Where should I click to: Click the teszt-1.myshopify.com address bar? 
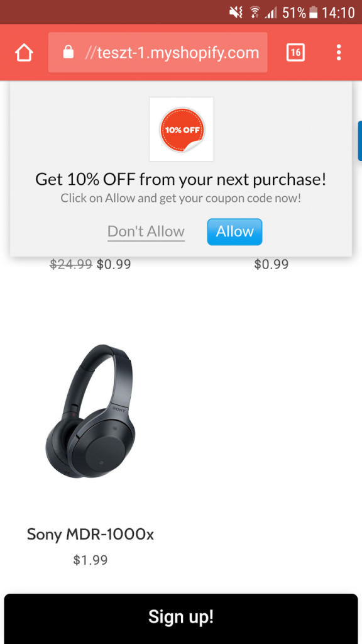(x=158, y=53)
